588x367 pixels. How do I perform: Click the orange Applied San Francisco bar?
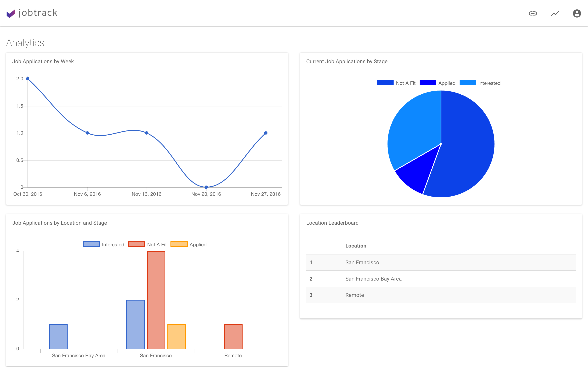point(177,336)
